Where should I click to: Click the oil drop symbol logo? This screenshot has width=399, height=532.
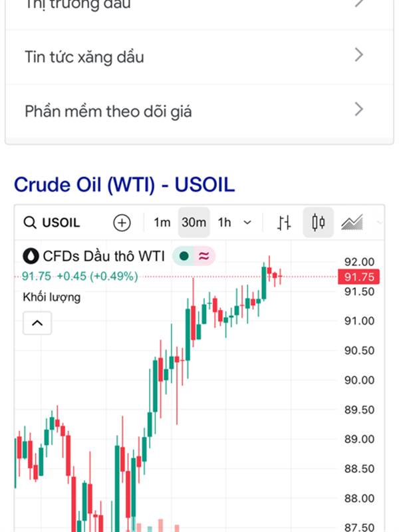pyautogui.click(x=31, y=255)
